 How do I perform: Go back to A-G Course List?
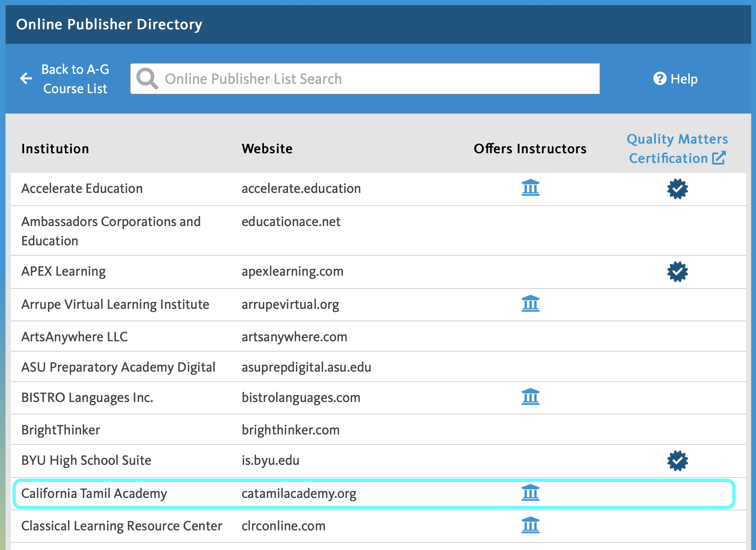pos(75,79)
